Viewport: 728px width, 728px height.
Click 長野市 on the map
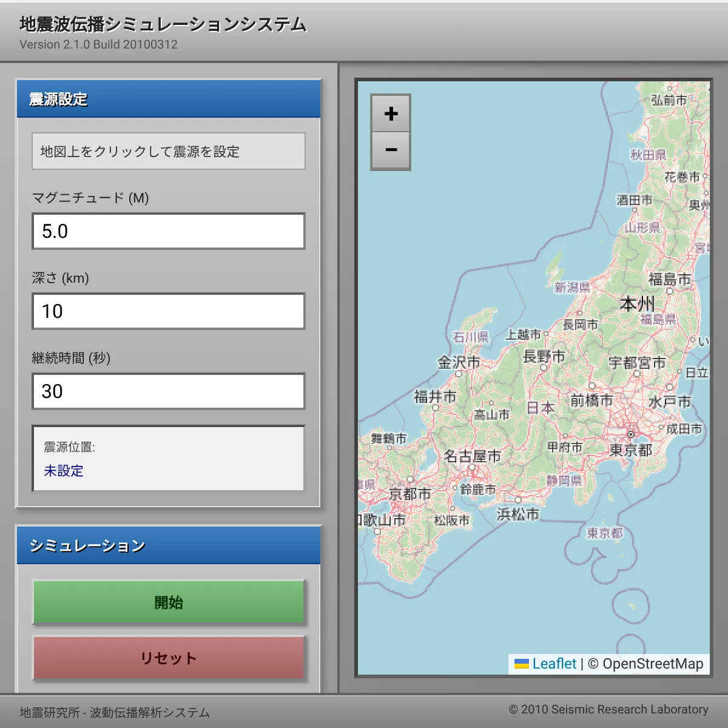544,356
